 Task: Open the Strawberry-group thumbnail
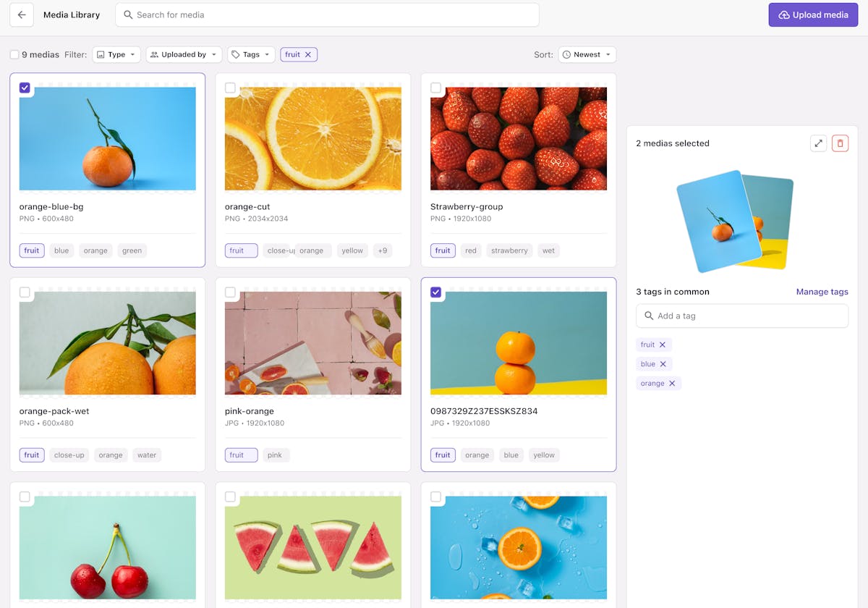519,138
